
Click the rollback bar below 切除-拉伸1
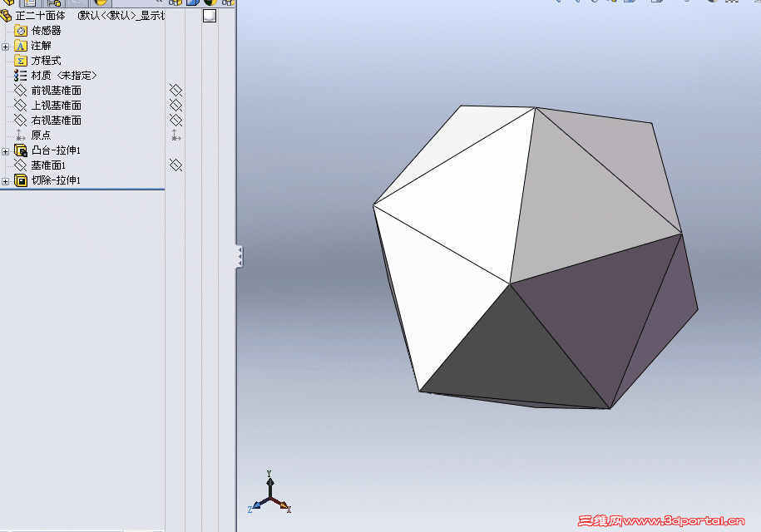tap(82, 190)
